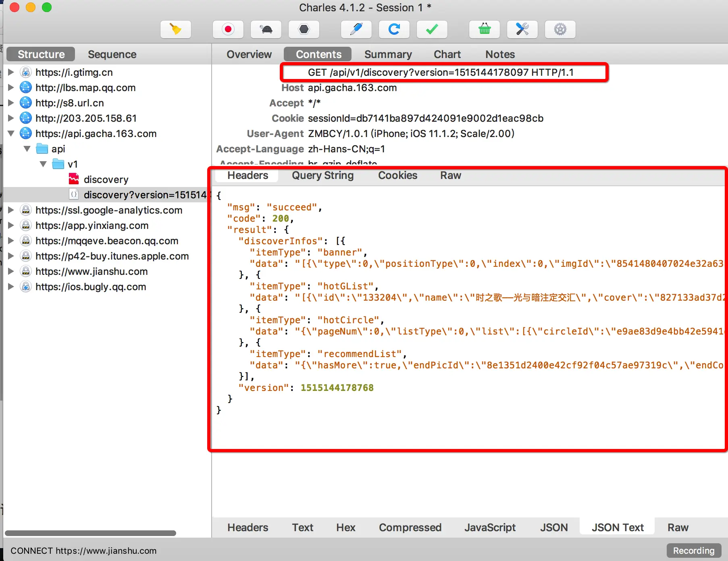
Task: Click the green basket publish icon
Action: pos(485,29)
